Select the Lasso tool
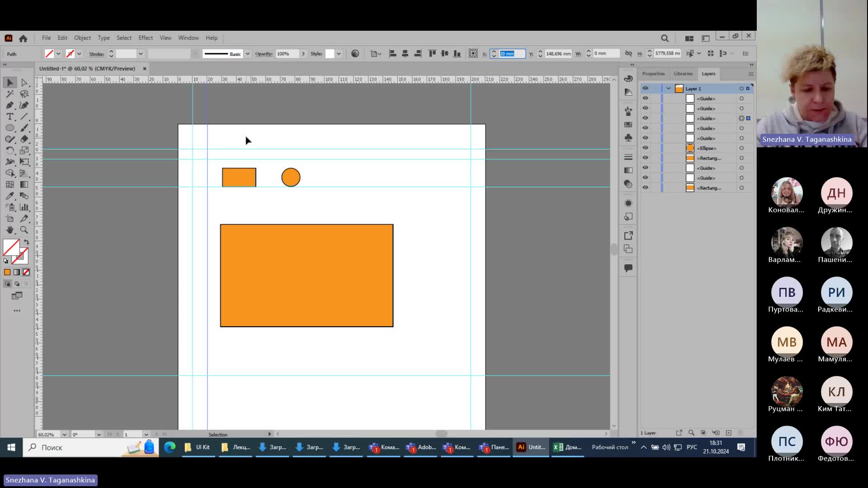Image resolution: width=868 pixels, height=488 pixels. coord(24,94)
